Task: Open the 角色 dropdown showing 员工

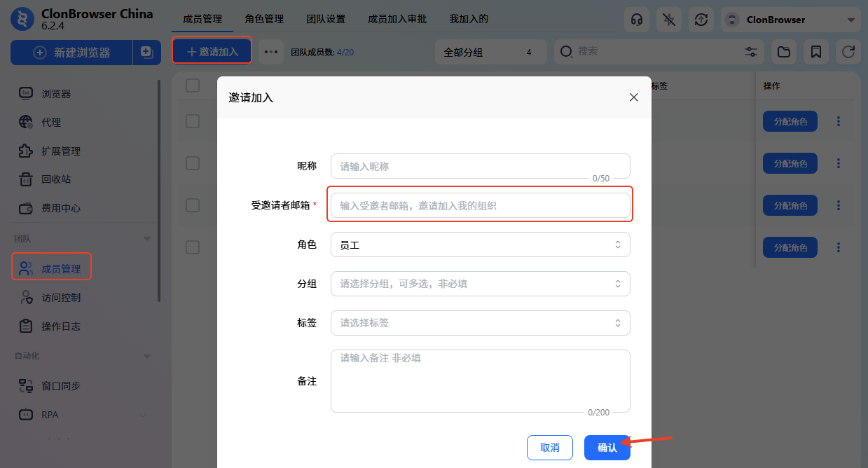Action: 480,245
